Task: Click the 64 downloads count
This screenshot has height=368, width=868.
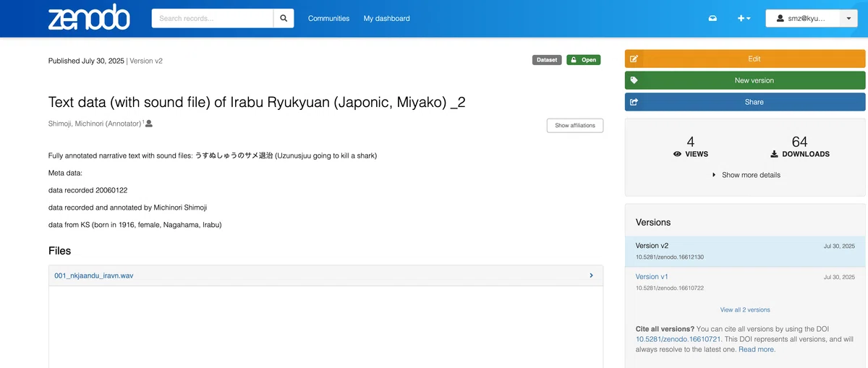Action: click(x=799, y=142)
